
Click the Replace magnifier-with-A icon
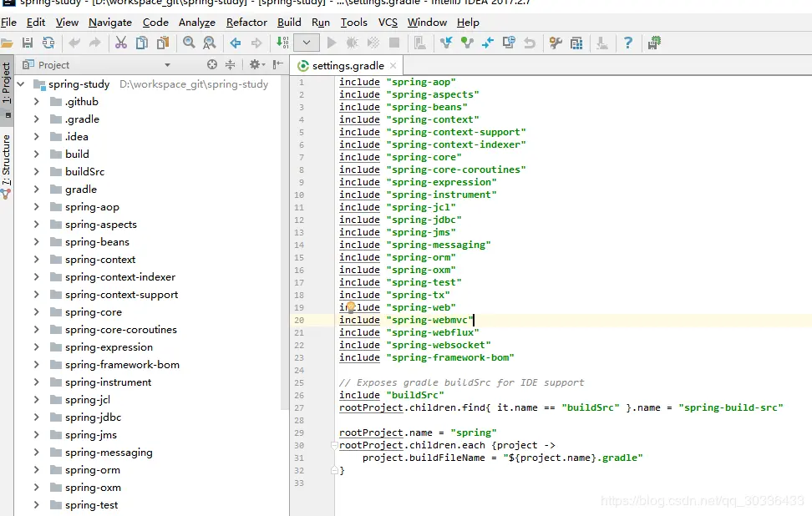coord(209,43)
